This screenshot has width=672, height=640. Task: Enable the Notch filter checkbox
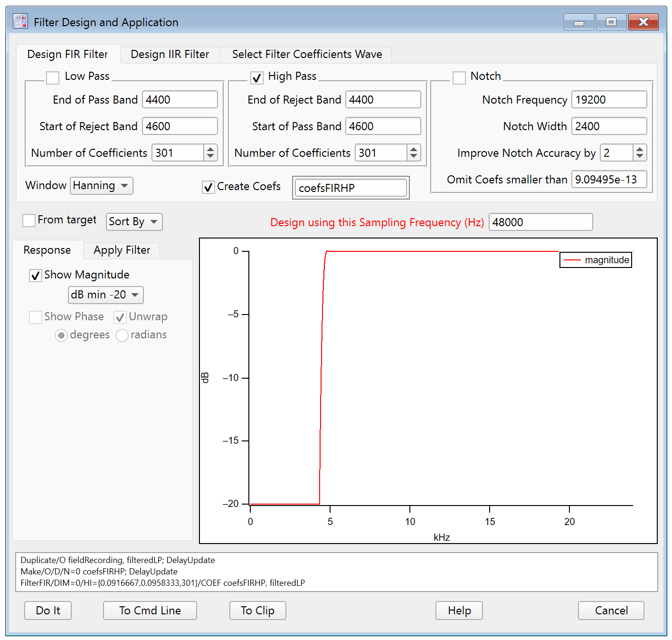(x=459, y=77)
